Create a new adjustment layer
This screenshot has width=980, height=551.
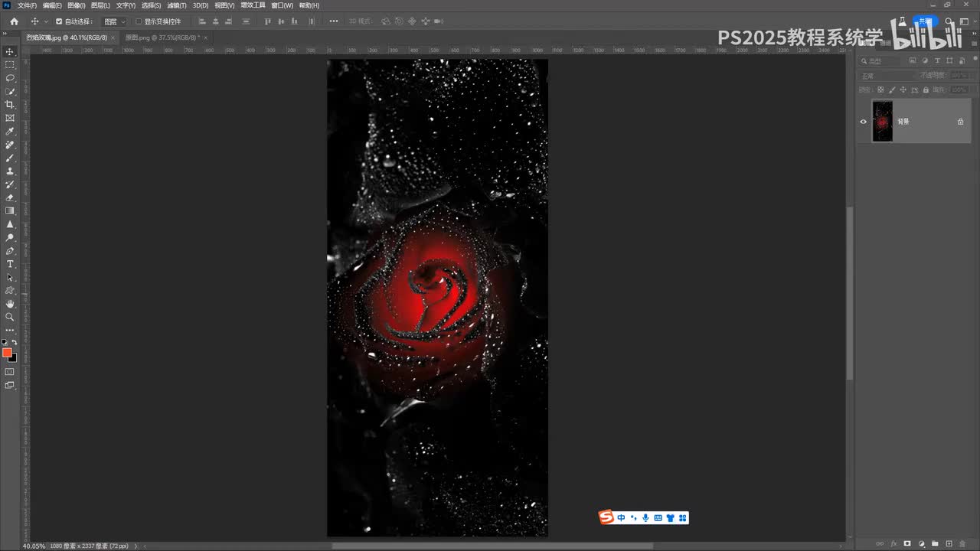click(921, 543)
